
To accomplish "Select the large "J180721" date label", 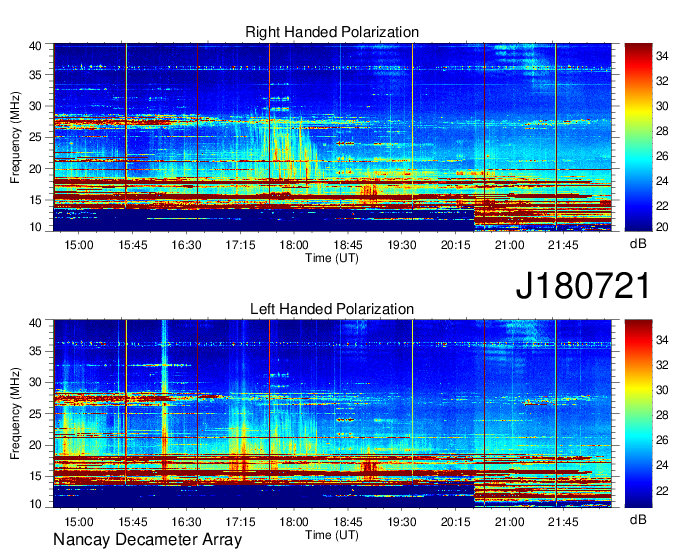I will [x=583, y=286].
